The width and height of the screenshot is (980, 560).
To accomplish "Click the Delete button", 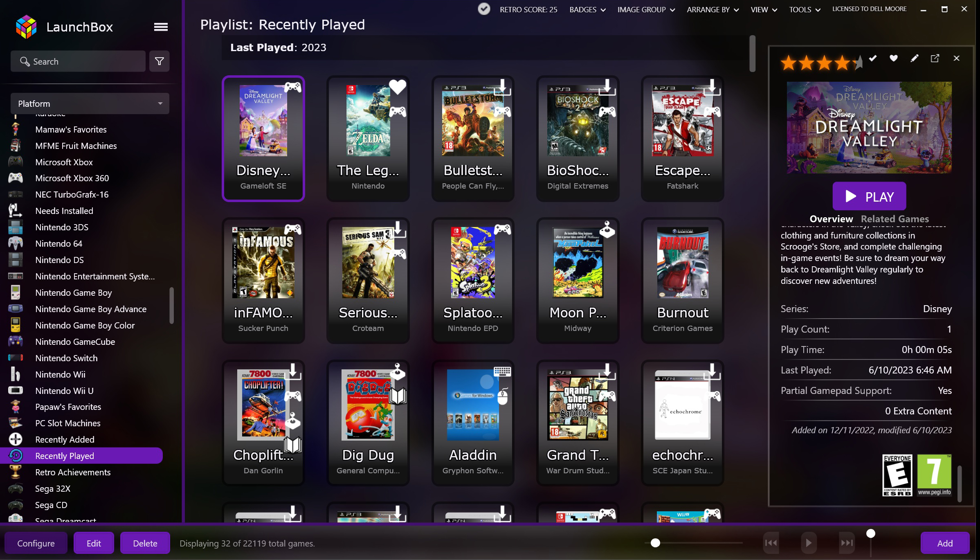I will [x=145, y=543].
